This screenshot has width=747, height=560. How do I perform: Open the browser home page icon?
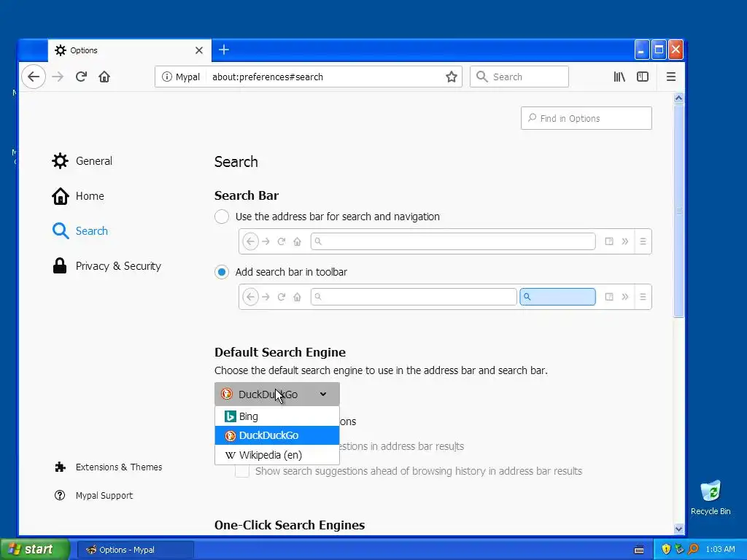(x=104, y=77)
